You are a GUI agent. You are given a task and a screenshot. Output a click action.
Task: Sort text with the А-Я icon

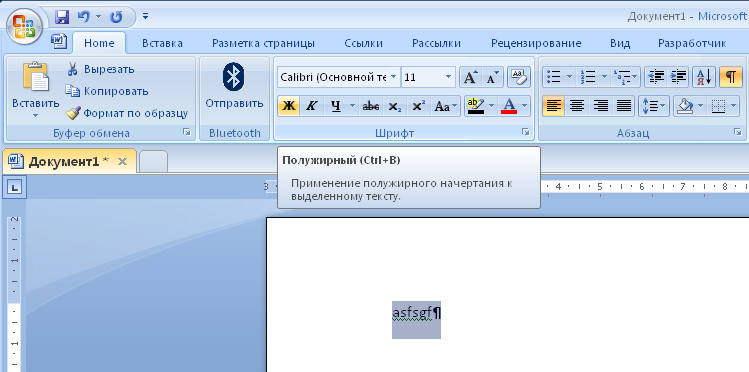[704, 77]
